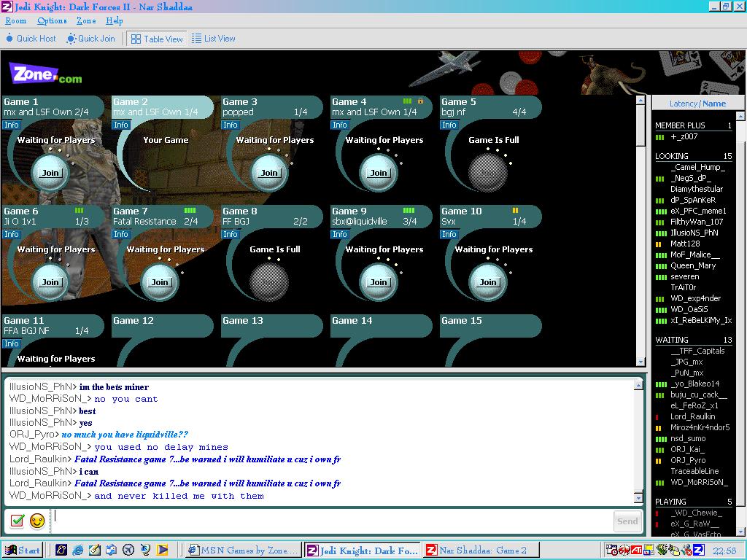This screenshot has height=560, width=747.
Task: Sort player list by Name
Action: click(713, 104)
